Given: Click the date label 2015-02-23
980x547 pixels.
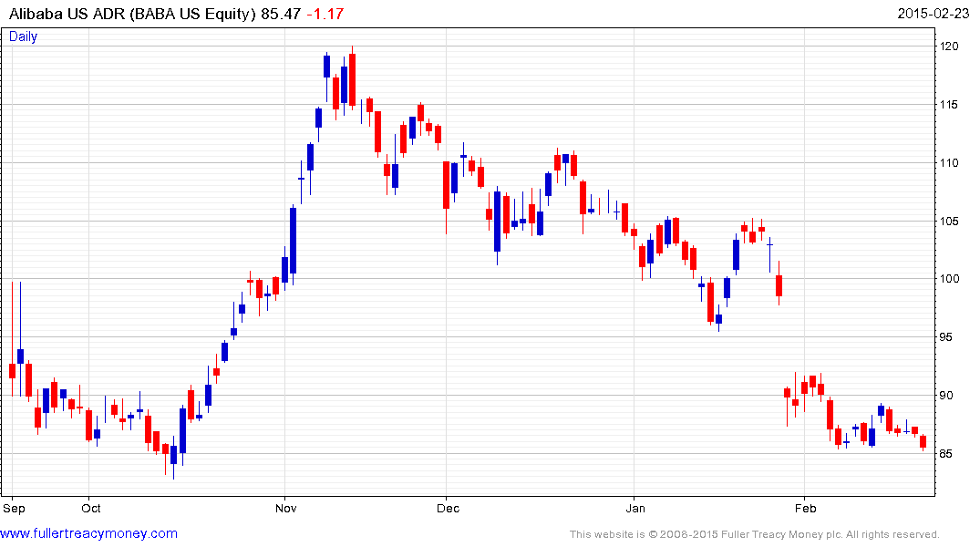Looking at the screenshot, I should click(934, 14).
